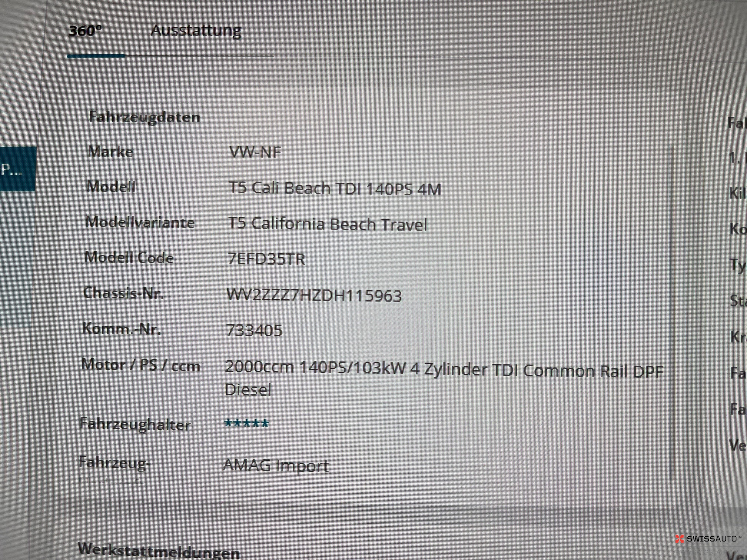Click the "Fahrzeugdaten" section heading
The height and width of the screenshot is (560, 747).
click(145, 117)
